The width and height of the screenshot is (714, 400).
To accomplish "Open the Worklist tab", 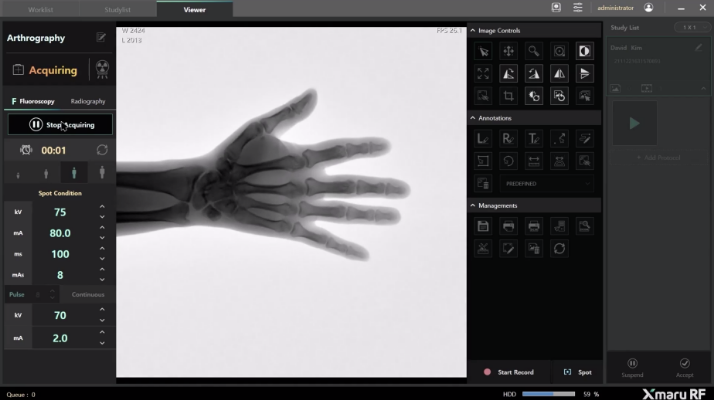I will (41, 10).
